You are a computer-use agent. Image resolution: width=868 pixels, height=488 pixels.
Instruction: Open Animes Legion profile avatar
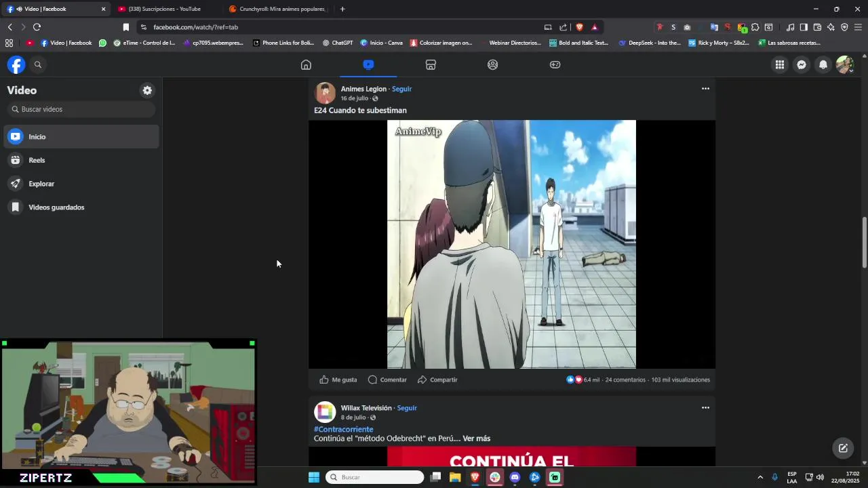point(325,93)
